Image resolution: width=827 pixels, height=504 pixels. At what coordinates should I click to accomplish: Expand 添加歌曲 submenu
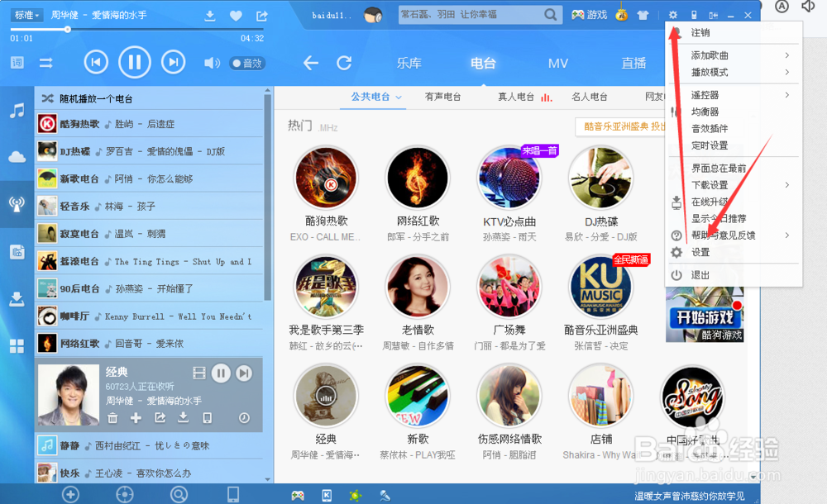(x=787, y=55)
